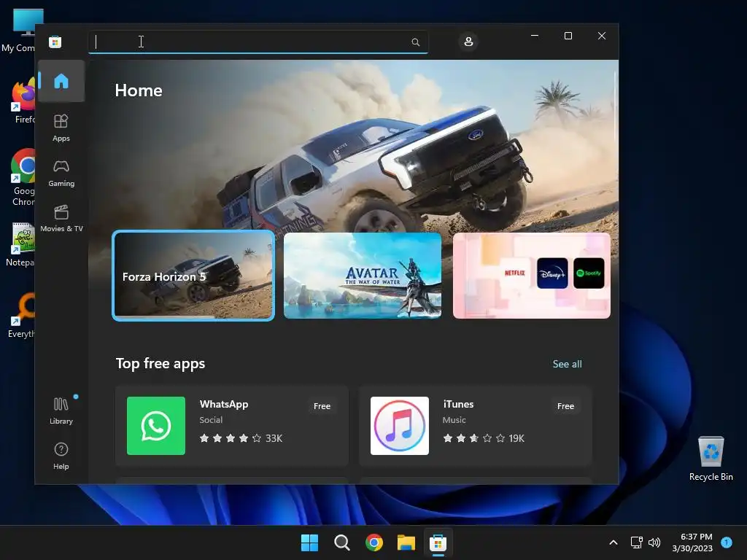Open the notification badge in taskbar
This screenshot has height=560, width=747.
click(x=727, y=542)
